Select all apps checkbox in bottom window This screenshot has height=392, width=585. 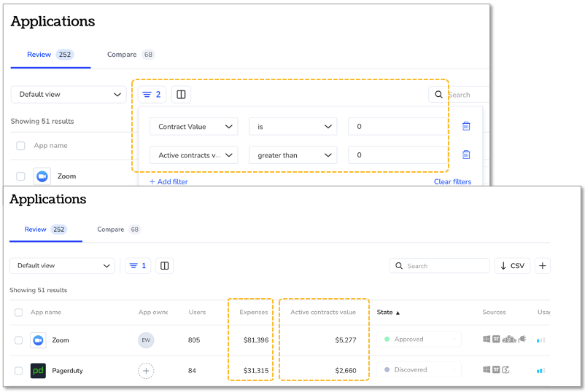[18, 313]
